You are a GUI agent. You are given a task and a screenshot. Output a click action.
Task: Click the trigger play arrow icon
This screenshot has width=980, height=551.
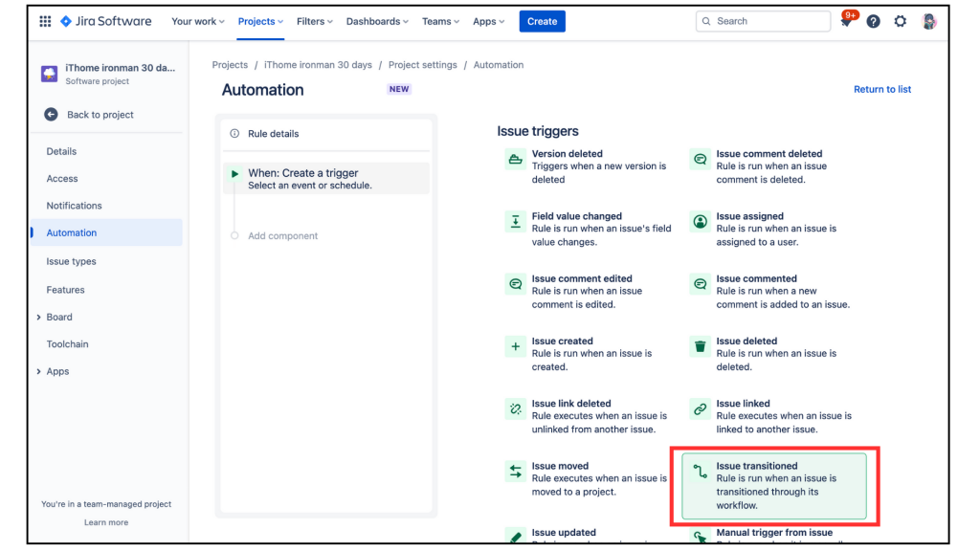coord(234,174)
